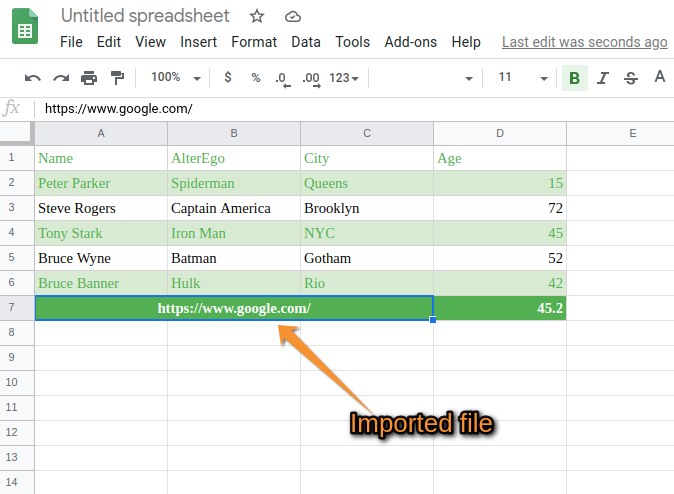Open the Insert menu
The image size is (674, 494).
(198, 42)
